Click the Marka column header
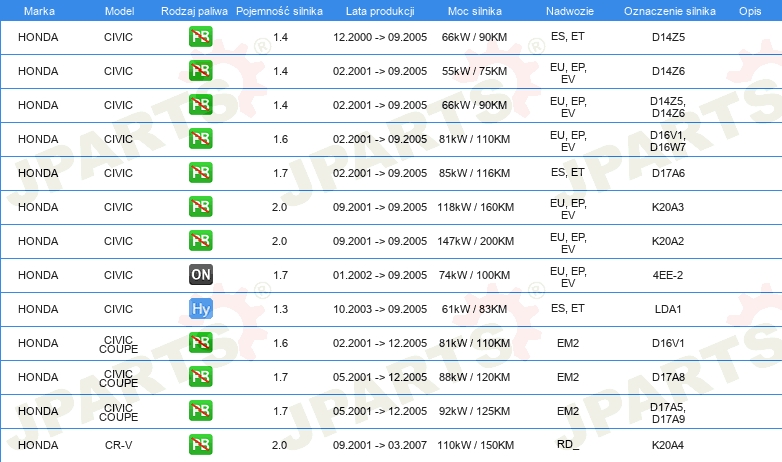782x462 pixels. coord(39,11)
